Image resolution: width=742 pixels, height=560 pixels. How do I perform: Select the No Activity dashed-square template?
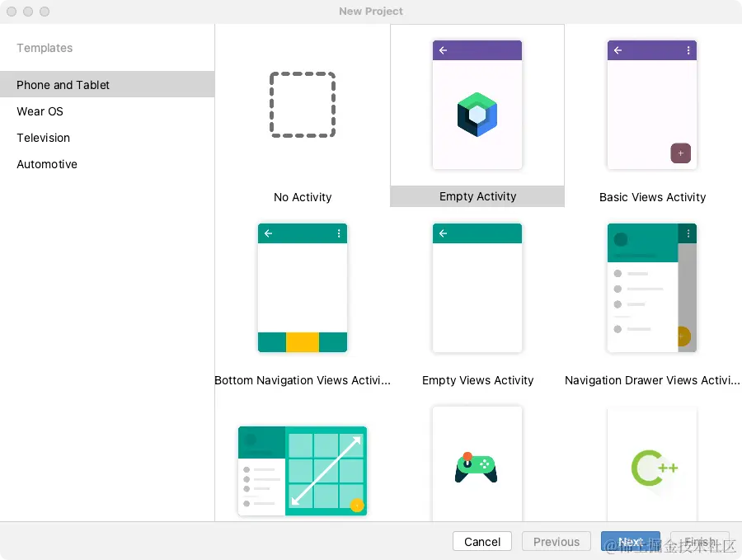[x=303, y=105]
